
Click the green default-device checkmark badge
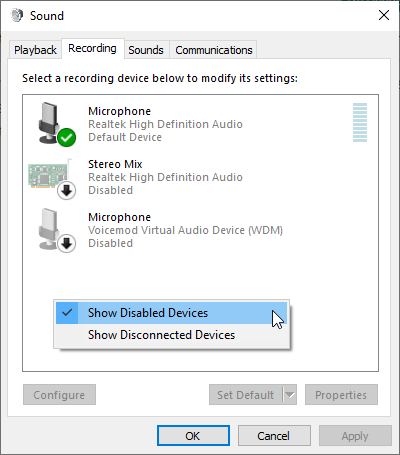[67, 137]
